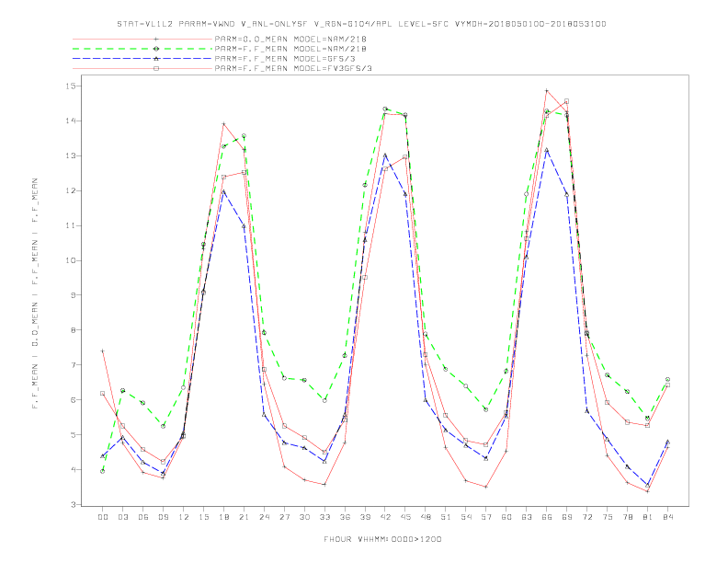Click y-axis tick value 6
The image size is (728, 563).
point(73,399)
